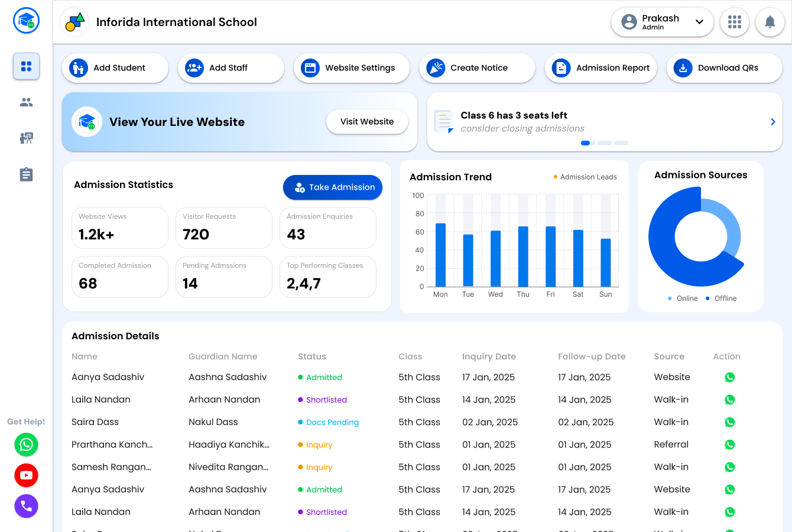Image resolution: width=792 pixels, height=532 pixels.
Task: Click the next arrow on seats alert card
Action: (x=772, y=122)
